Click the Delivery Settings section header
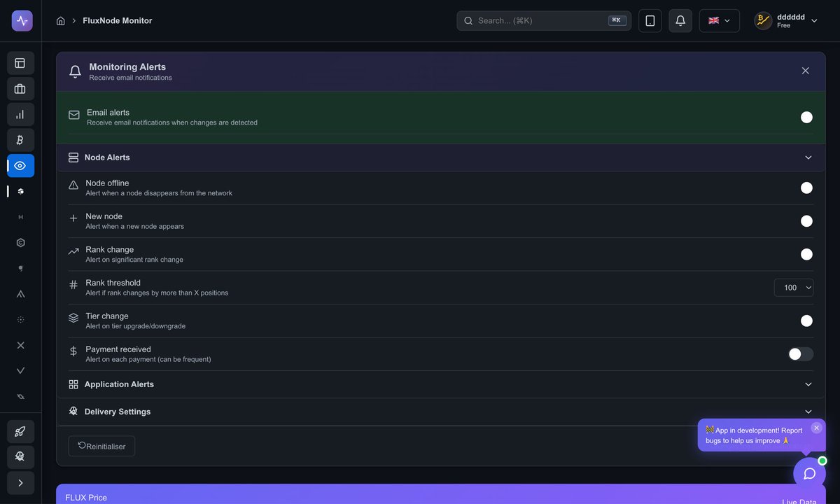 (441, 412)
